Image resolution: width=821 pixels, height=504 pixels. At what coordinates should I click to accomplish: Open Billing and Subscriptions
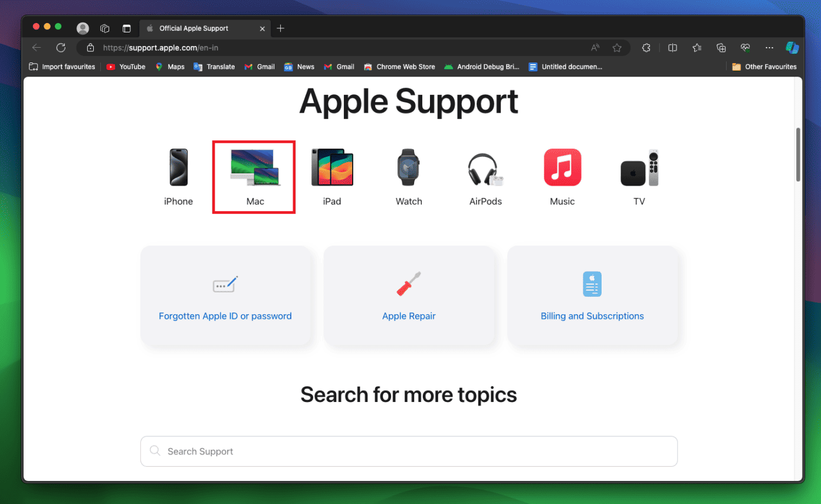pos(592,316)
